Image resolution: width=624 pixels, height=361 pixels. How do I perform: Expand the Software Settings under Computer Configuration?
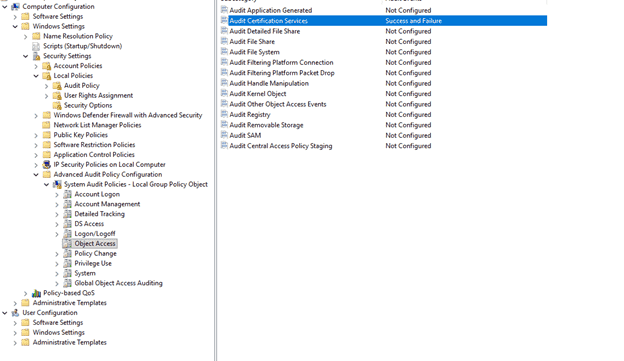(x=15, y=17)
